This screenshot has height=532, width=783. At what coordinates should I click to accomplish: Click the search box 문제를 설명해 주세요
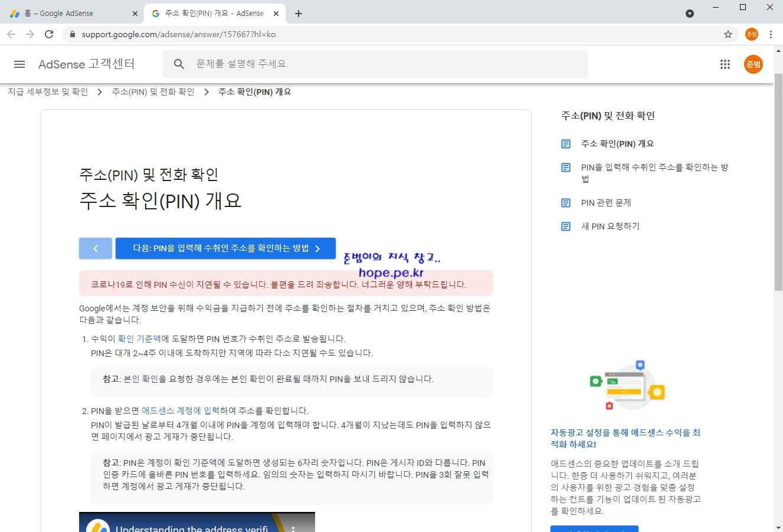pyautogui.click(x=375, y=64)
